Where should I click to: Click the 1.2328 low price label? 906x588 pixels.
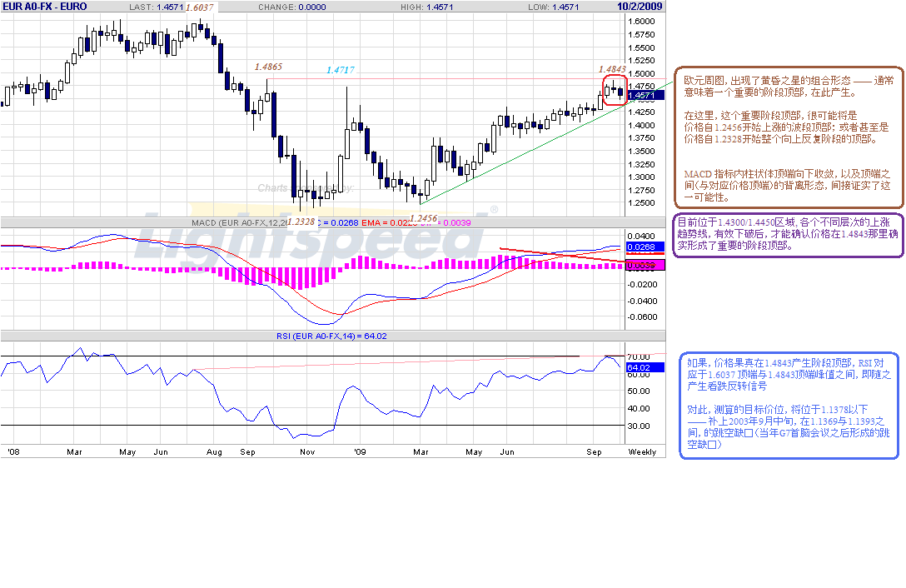point(301,222)
